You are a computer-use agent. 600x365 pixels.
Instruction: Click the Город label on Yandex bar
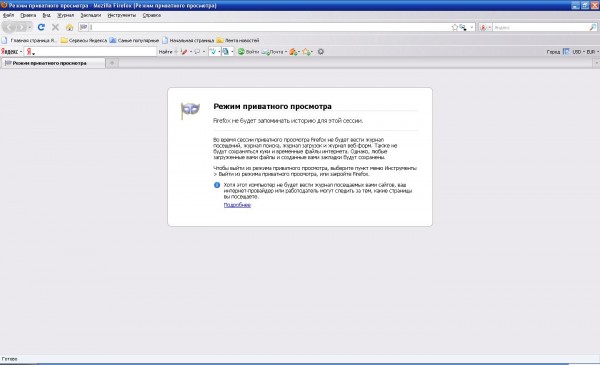coord(553,52)
